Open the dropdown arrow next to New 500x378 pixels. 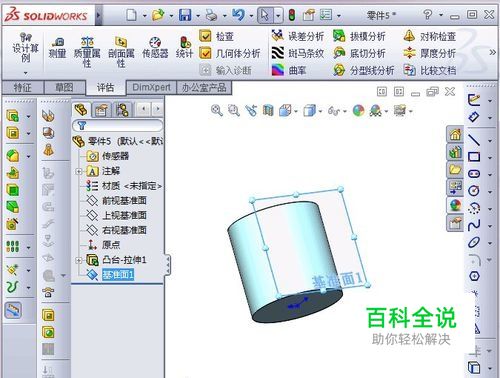(x=145, y=15)
